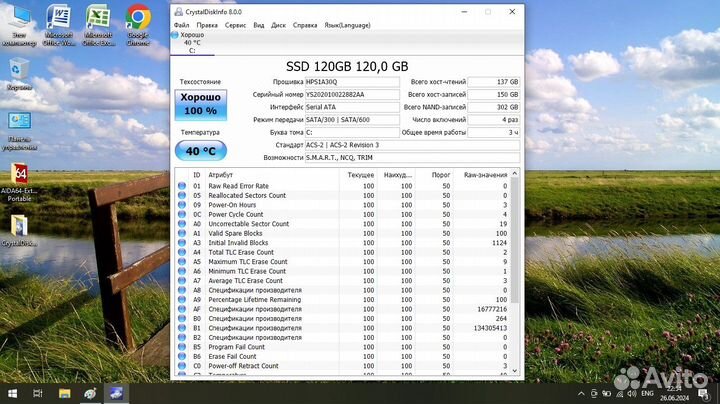This screenshot has width=720, height=404.
Task: Click raw value 16777216 in AF row
Action: point(492,309)
